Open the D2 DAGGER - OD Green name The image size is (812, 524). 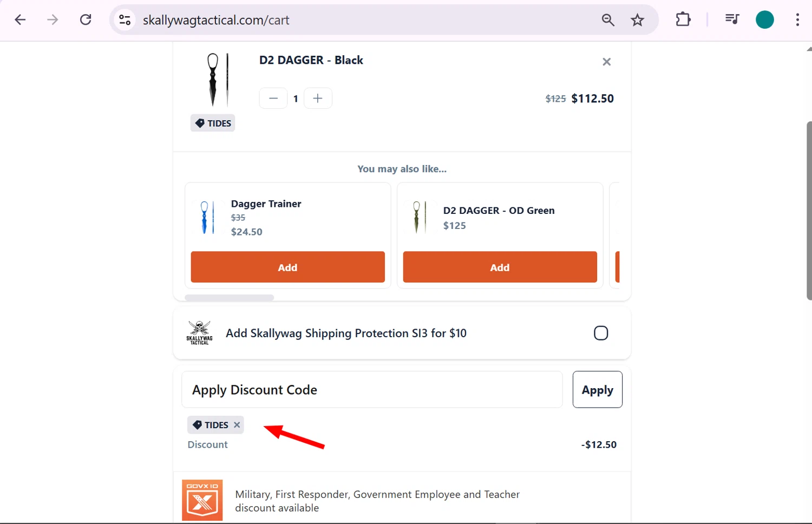click(x=499, y=210)
